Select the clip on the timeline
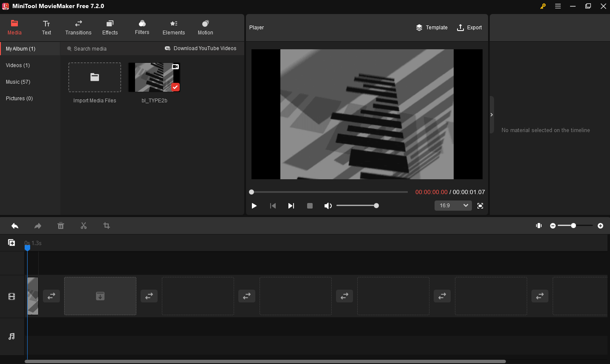Viewport: 610px width, 364px height. [x=33, y=296]
